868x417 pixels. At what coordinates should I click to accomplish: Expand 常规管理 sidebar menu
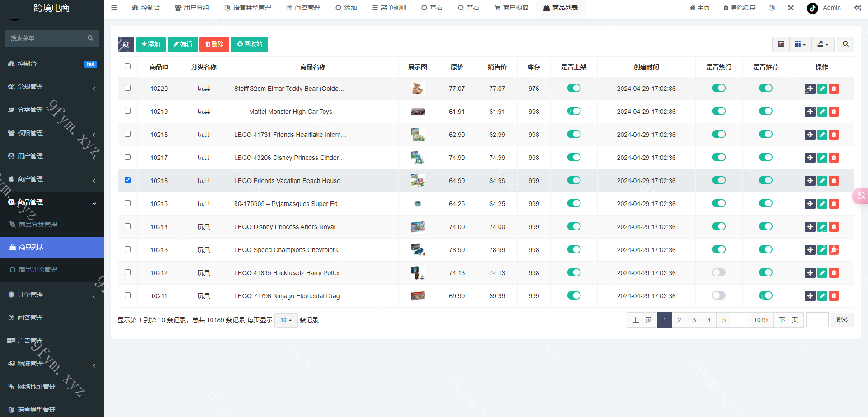(x=52, y=87)
